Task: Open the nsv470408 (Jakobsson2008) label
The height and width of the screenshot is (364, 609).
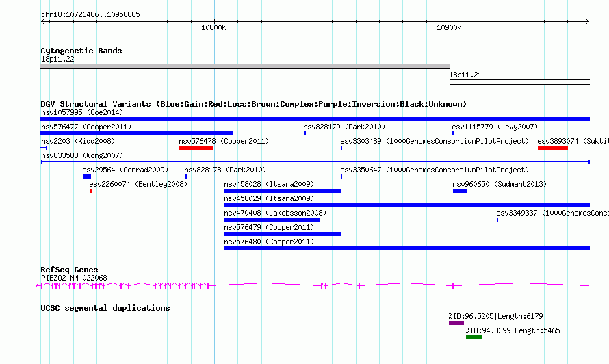Action: (275, 213)
